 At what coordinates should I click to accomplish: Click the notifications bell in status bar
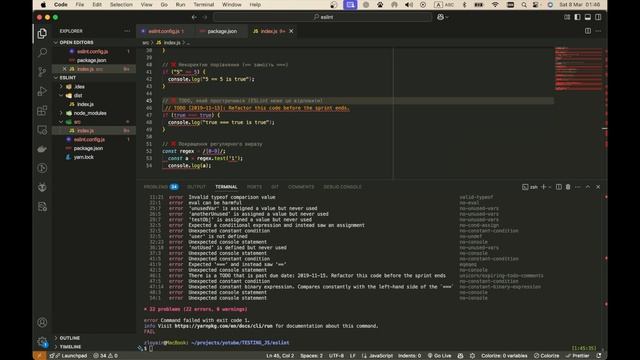point(599,356)
